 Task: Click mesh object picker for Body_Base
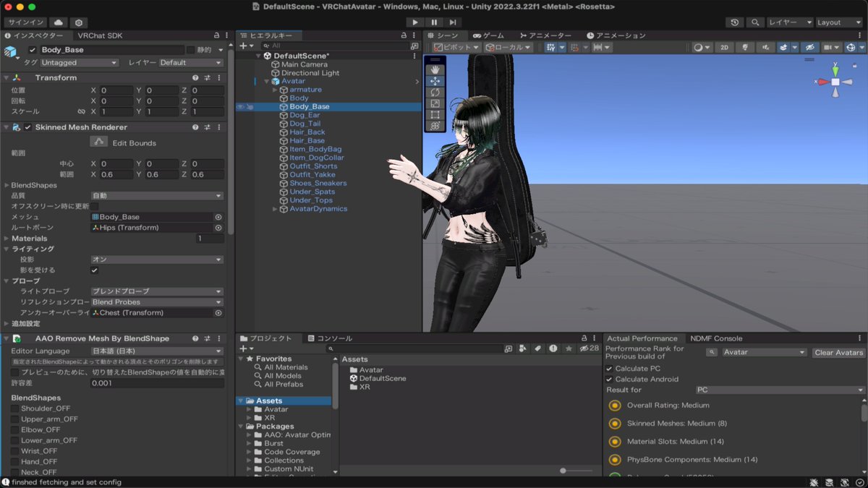coord(218,217)
